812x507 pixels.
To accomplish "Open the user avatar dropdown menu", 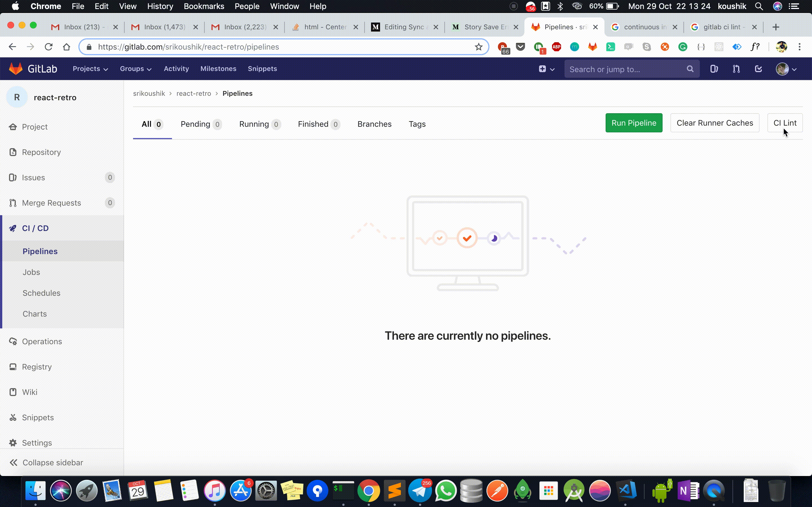I will point(786,69).
